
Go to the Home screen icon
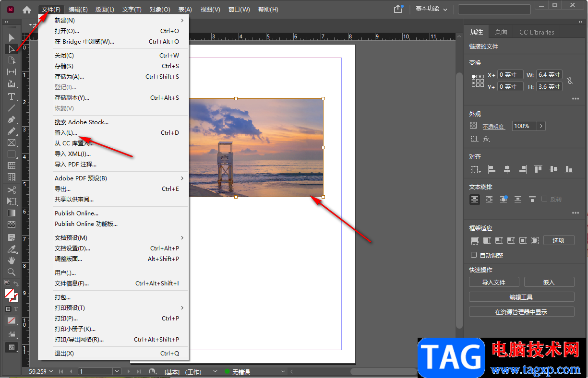27,10
